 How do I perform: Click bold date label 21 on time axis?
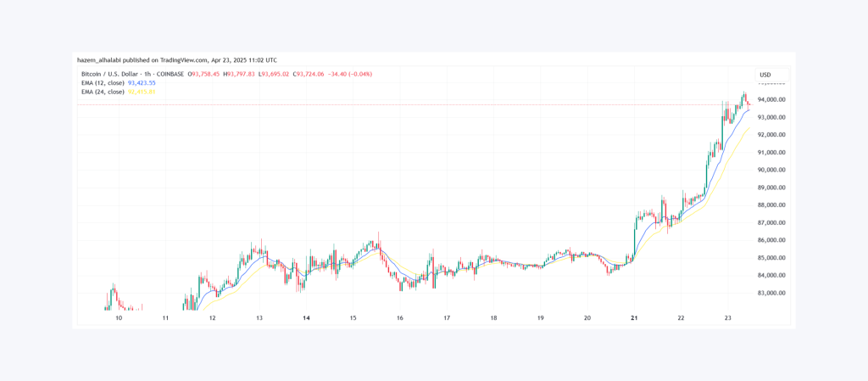click(634, 318)
